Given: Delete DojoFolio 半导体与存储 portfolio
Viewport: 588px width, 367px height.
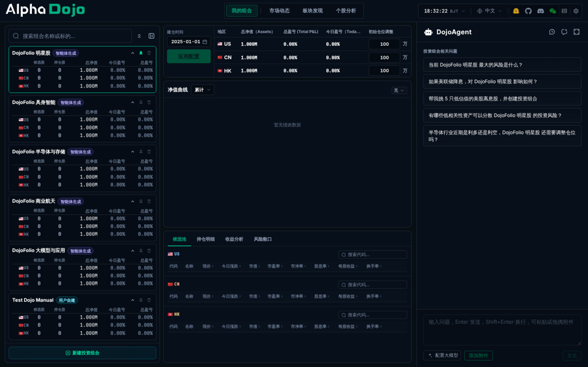Looking at the screenshot, I should click(x=149, y=152).
